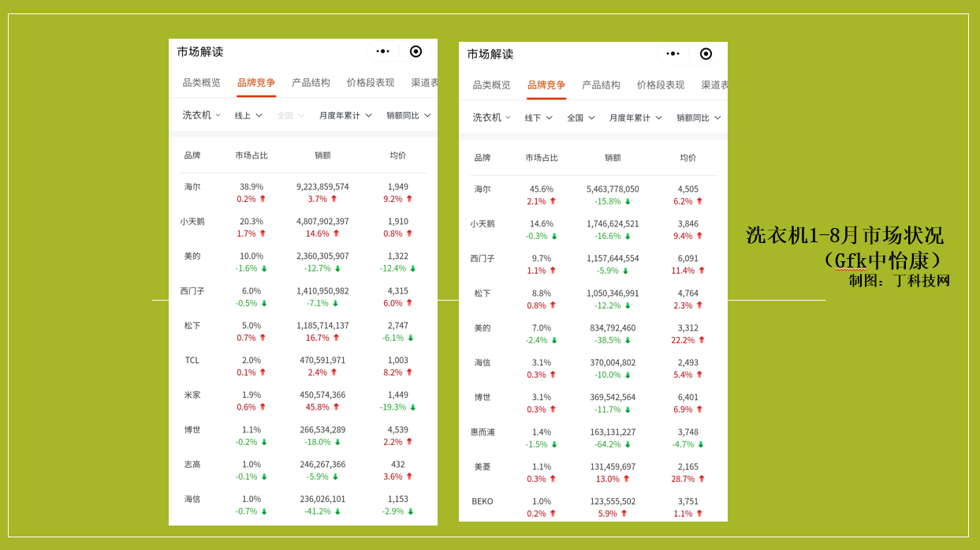Open the 全国 region dropdown in right panel
Viewport: 980px width, 550px height.
click(581, 118)
